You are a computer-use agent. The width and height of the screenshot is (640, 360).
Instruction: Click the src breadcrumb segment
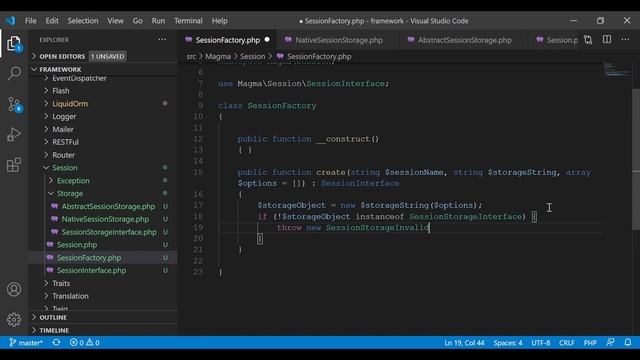point(191,56)
